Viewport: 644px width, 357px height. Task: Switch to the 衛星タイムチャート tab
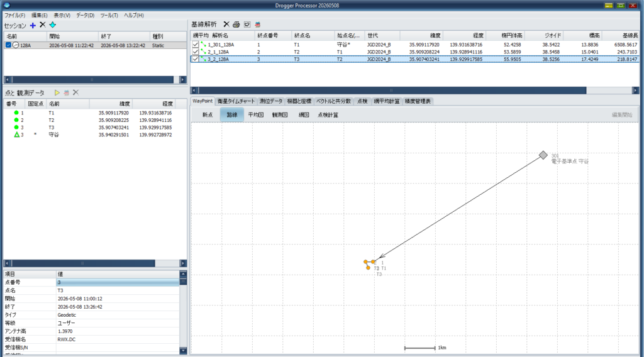coord(236,101)
